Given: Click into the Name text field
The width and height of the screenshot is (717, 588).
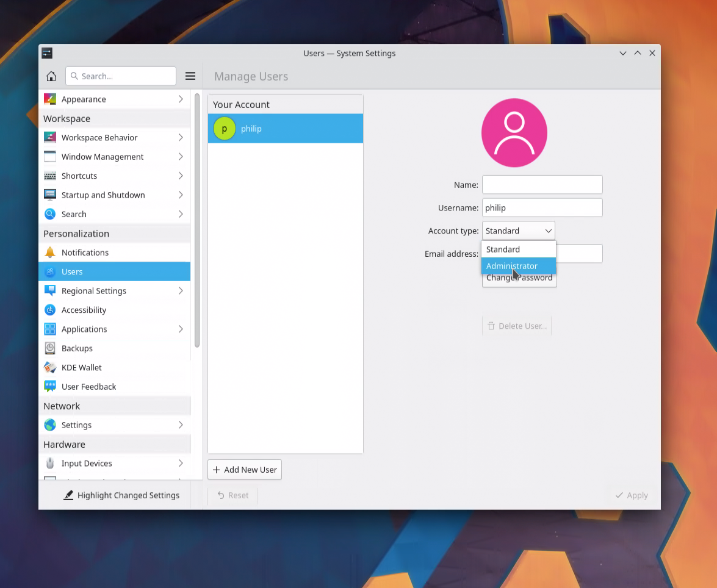Looking at the screenshot, I should (542, 185).
